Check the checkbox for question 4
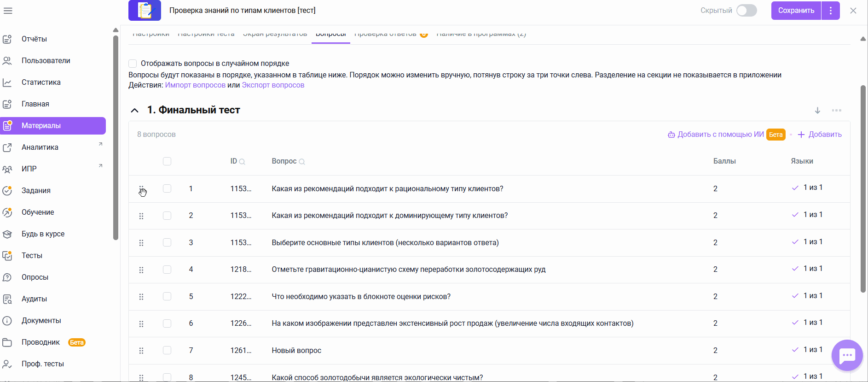 click(x=167, y=270)
